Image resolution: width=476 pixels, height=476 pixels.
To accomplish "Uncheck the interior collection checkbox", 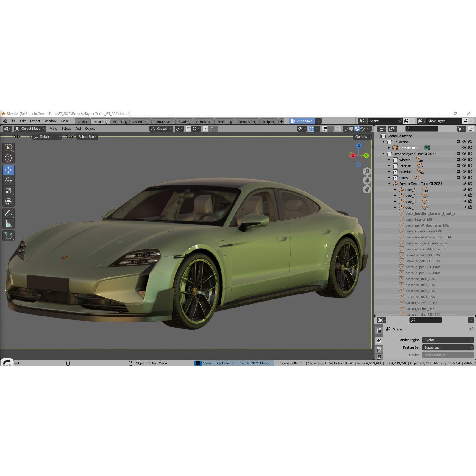I will pos(458,166).
